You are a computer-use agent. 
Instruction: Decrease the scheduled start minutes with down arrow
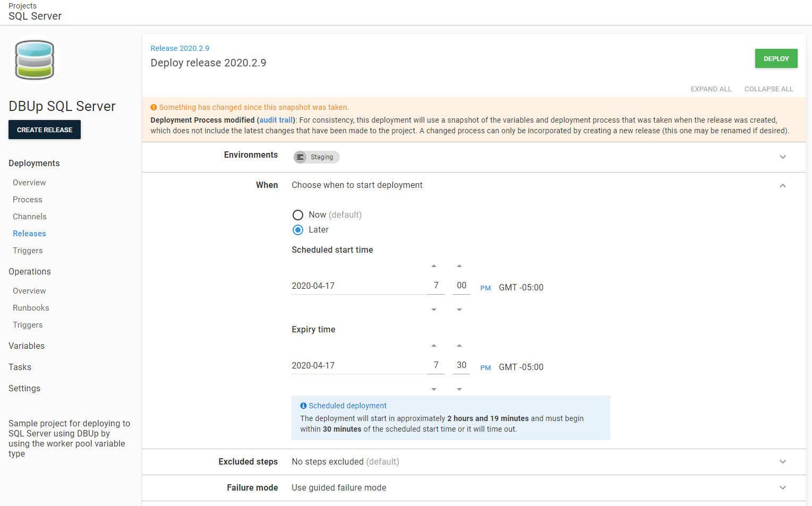click(459, 310)
